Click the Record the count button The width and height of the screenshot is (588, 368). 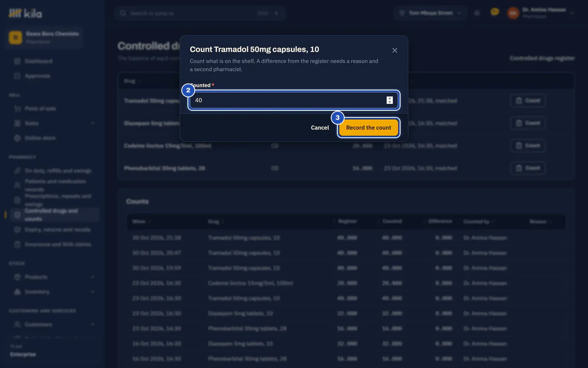(369, 128)
